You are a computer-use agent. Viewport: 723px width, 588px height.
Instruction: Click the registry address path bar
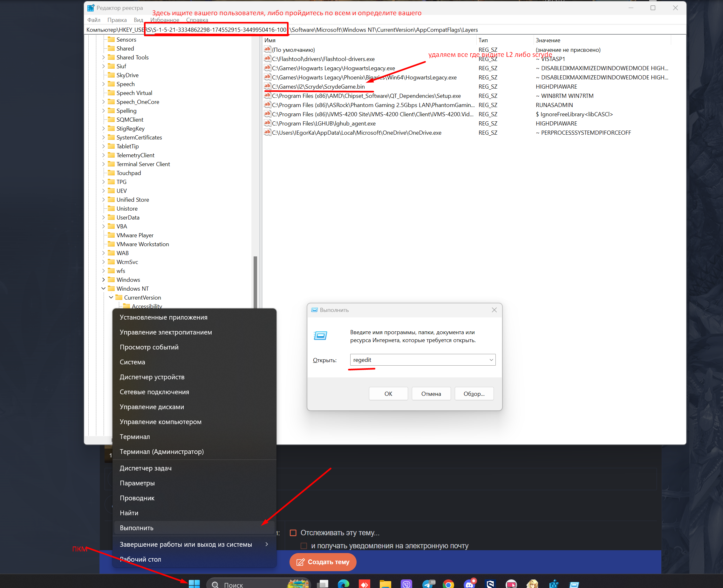tap(385, 30)
